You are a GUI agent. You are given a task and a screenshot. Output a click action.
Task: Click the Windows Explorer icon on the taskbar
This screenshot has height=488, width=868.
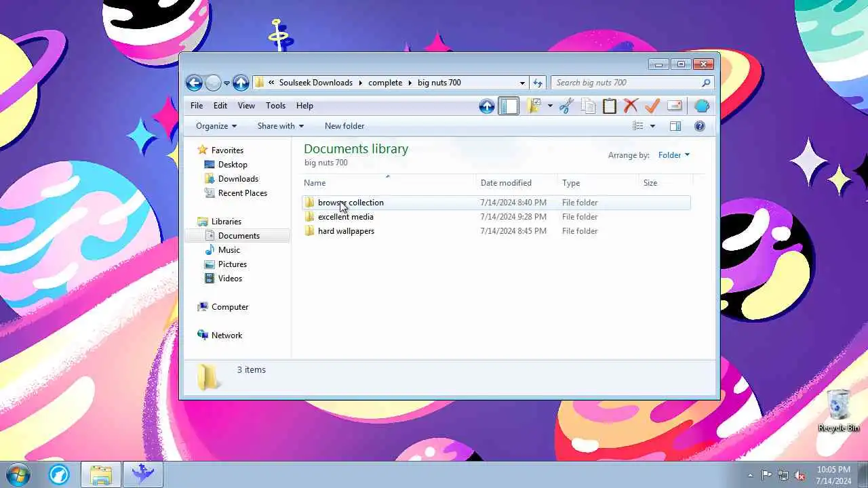101,474
